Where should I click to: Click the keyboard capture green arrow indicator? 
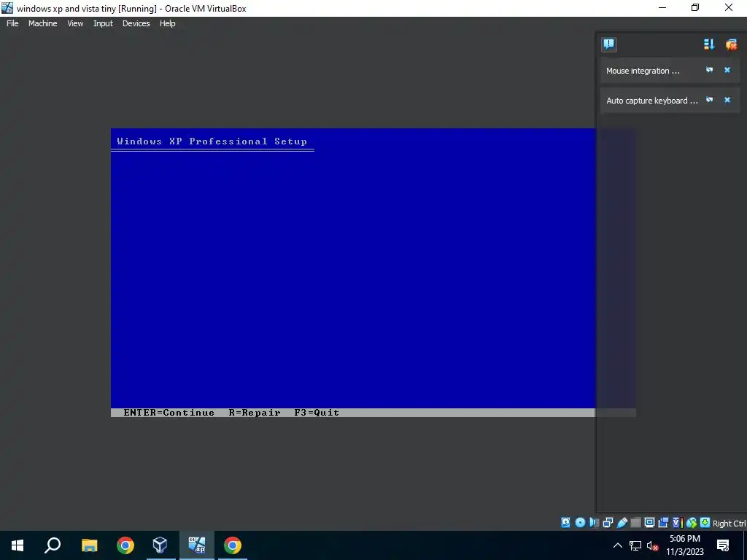(x=705, y=522)
